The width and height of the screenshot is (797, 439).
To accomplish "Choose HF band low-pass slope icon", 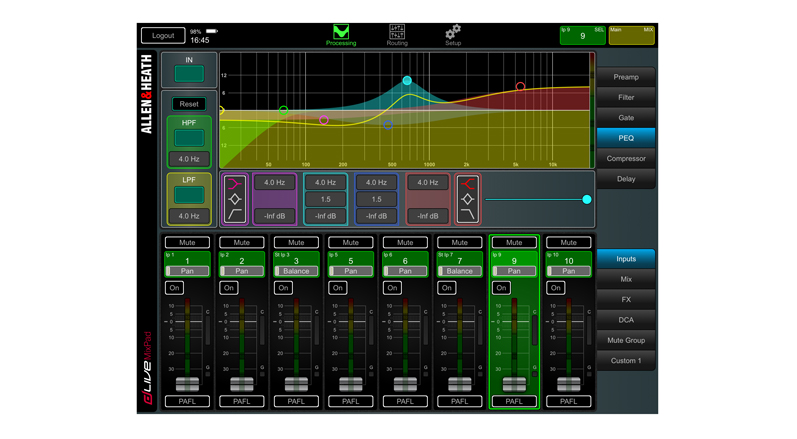I will point(468,214).
